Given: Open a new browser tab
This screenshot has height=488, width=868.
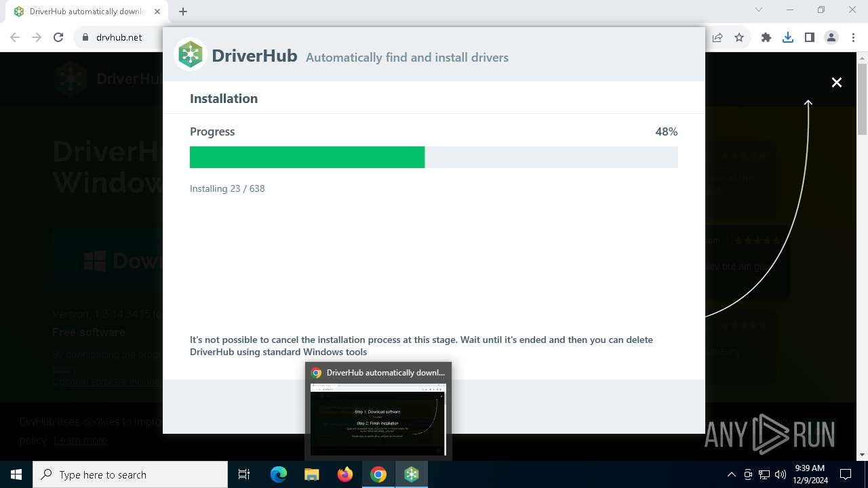Looking at the screenshot, I should (183, 12).
